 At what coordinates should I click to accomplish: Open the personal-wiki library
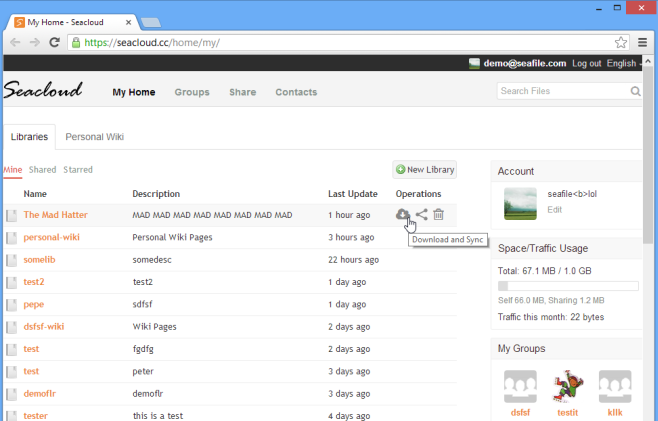point(51,237)
